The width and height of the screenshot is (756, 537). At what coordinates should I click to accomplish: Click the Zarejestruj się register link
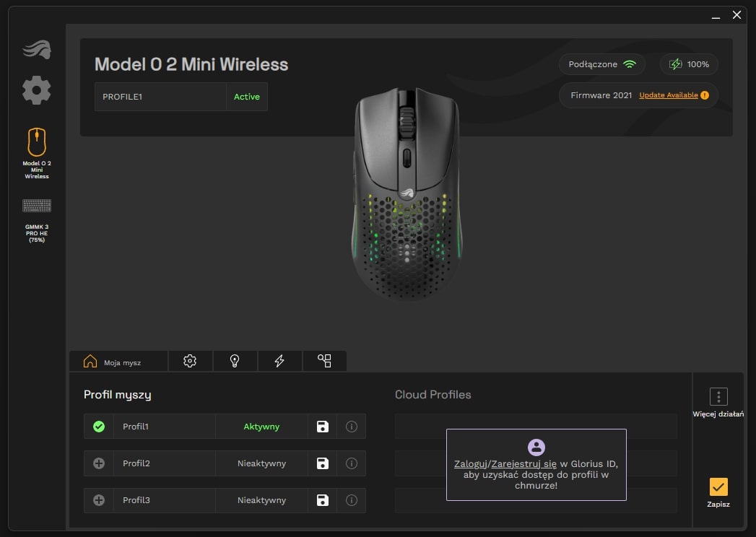523,463
